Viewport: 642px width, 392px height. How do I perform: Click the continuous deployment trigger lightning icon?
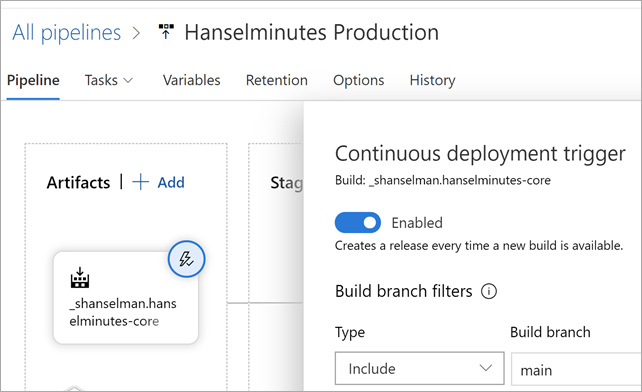(x=186, y=259)
